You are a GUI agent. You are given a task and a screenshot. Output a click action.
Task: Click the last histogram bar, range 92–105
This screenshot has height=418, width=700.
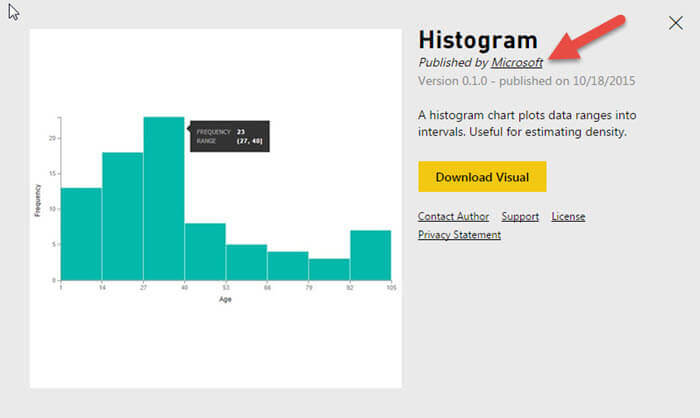click(370, 255)
